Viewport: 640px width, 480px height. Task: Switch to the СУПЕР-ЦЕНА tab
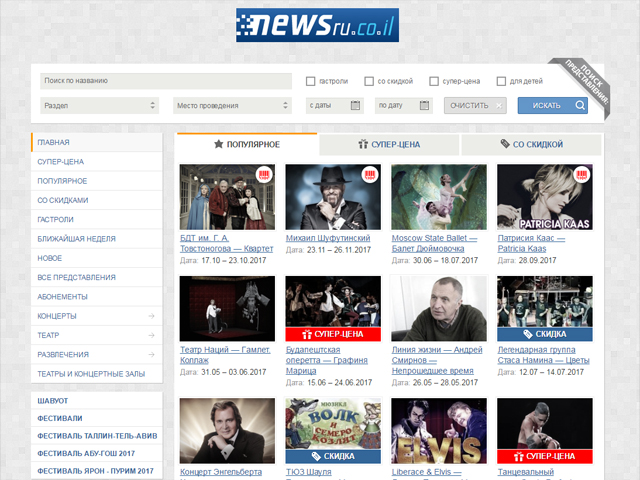389,144
